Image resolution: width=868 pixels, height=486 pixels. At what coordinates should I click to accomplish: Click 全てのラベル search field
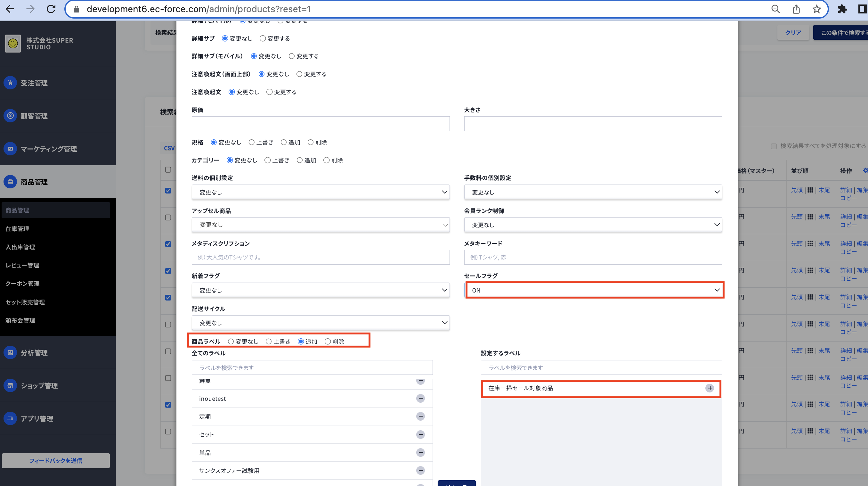[x=312, y=367]
